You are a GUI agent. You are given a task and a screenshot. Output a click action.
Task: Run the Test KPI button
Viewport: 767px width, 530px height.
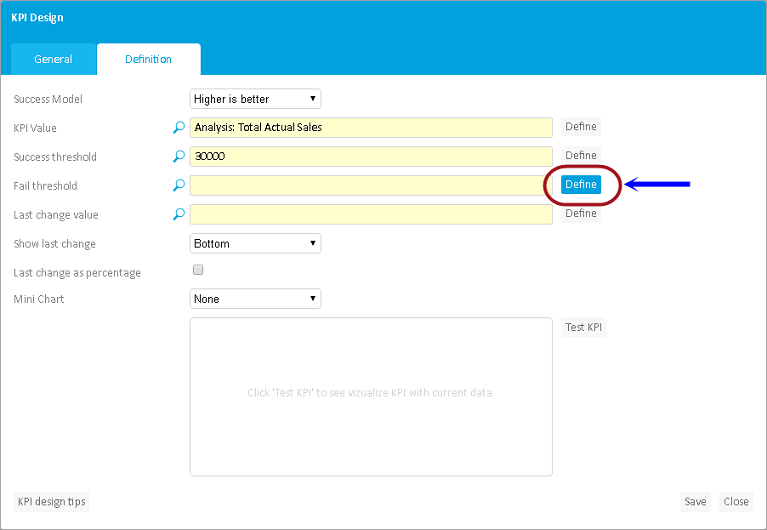tap(583, 328)
